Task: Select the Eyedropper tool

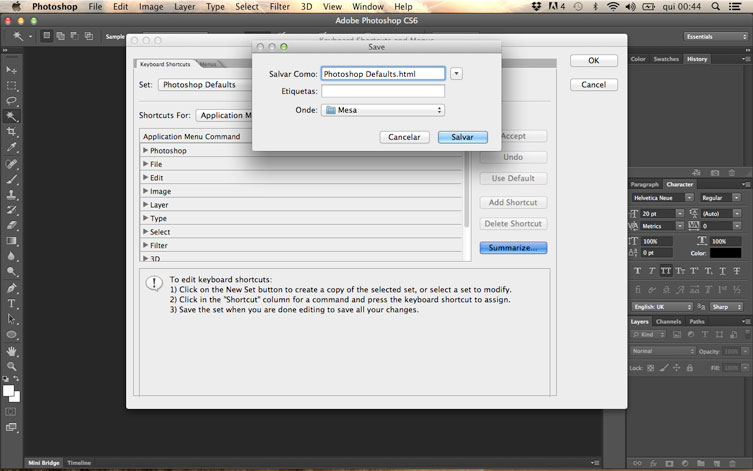Action: [x=12, y=147]
